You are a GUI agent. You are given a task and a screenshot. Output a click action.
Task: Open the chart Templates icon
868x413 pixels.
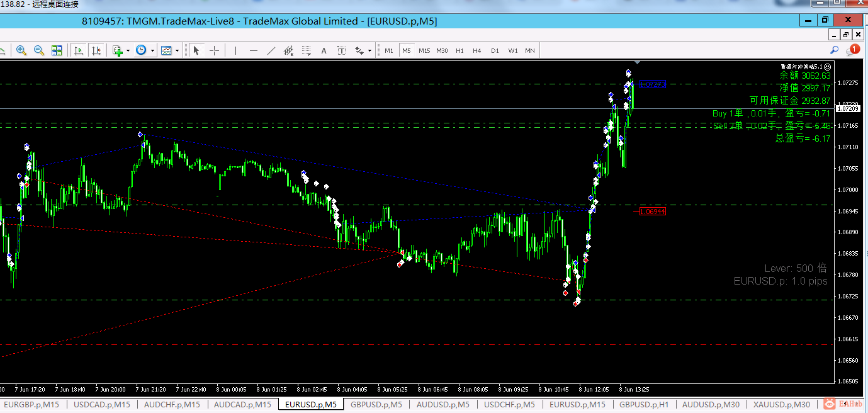click(x=166, y=50)
